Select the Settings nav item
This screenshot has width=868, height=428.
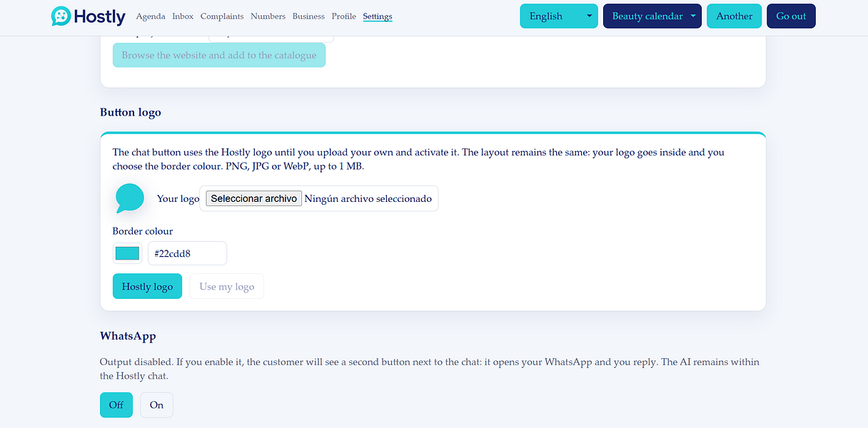378,16
